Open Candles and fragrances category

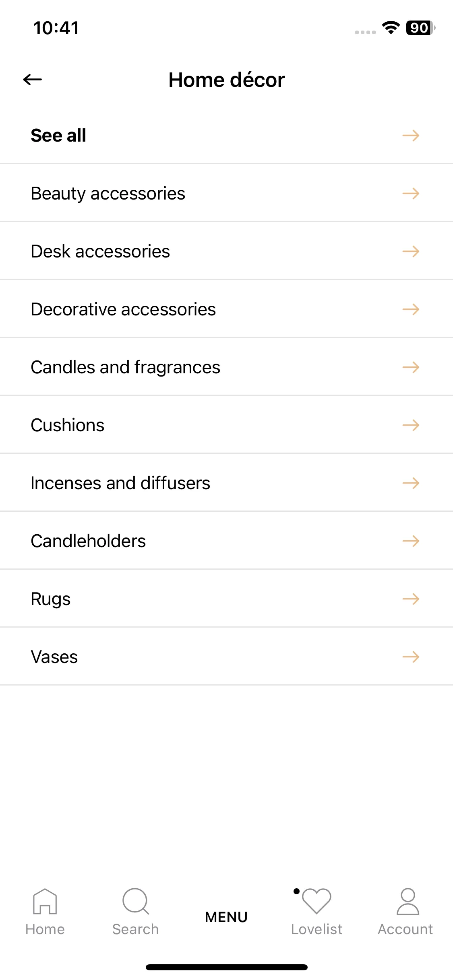(226, 367)
